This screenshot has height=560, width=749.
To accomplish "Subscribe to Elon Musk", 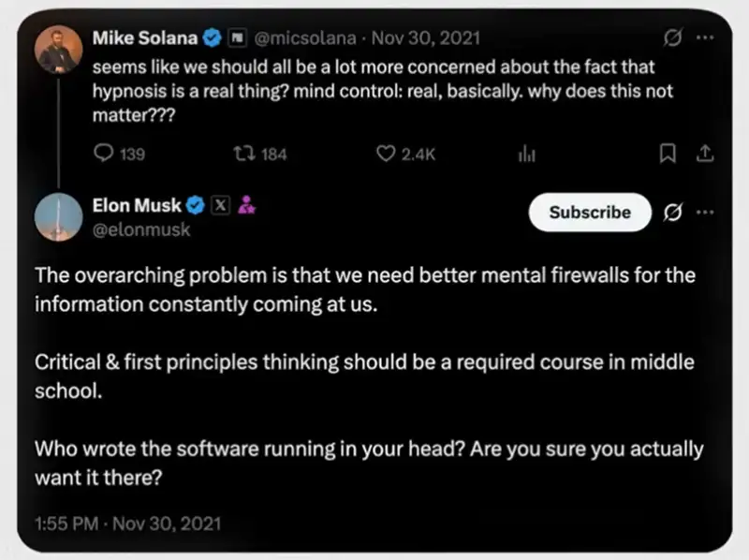I will (x=589, y=213).
